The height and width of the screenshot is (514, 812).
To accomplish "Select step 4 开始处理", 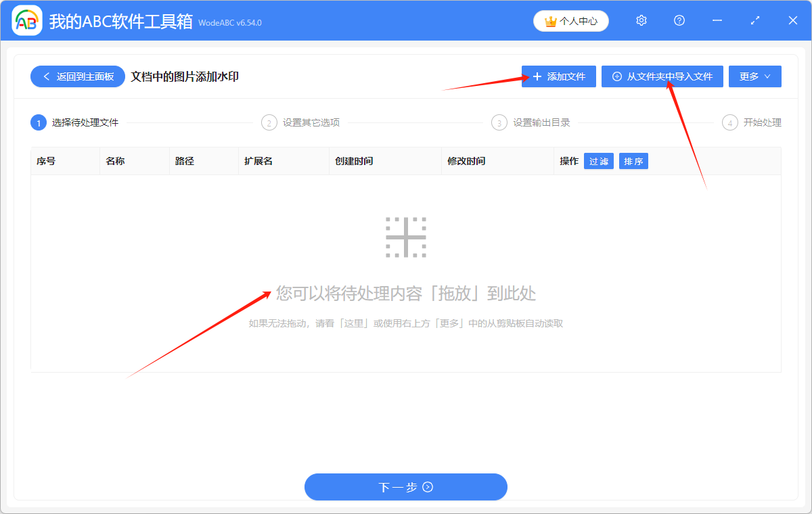I will click(x=758, y=122).
